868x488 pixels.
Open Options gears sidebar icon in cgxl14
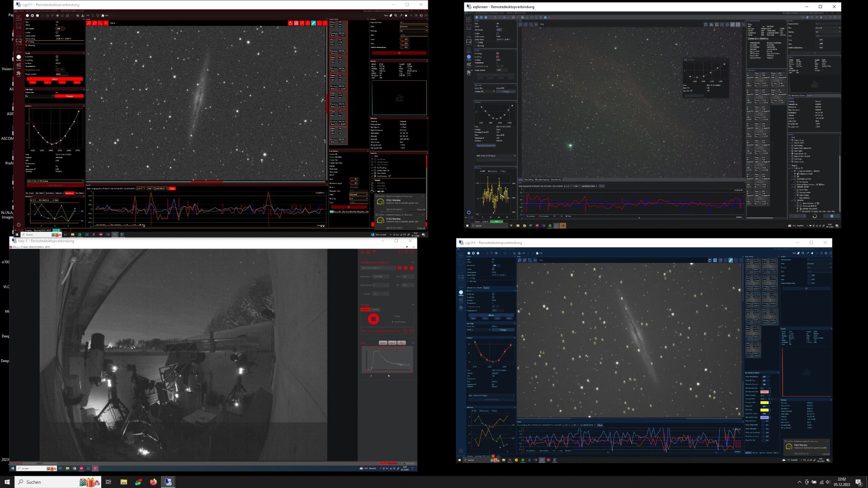click(x=461, y=300)
